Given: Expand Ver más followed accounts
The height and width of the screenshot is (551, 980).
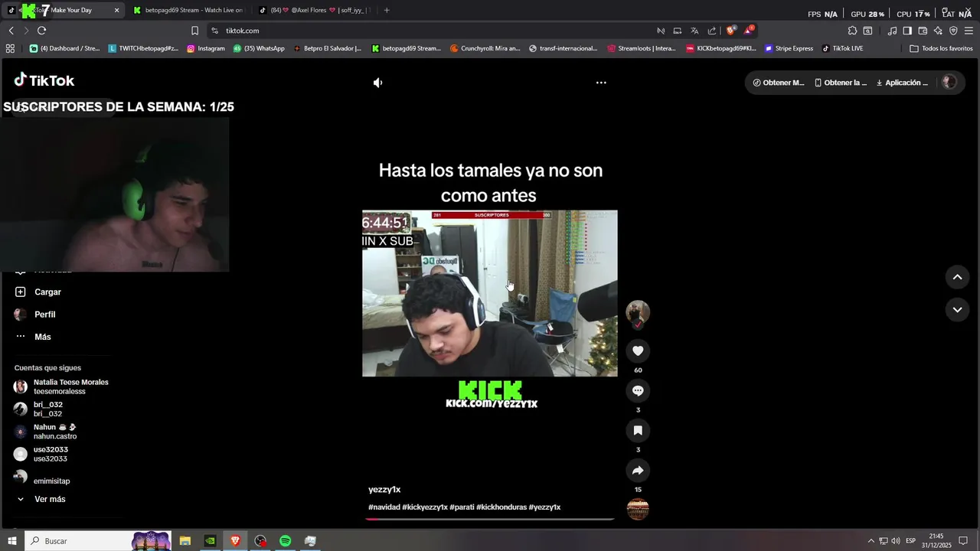Looking at the screenshot, I should (x=41, y=499).
